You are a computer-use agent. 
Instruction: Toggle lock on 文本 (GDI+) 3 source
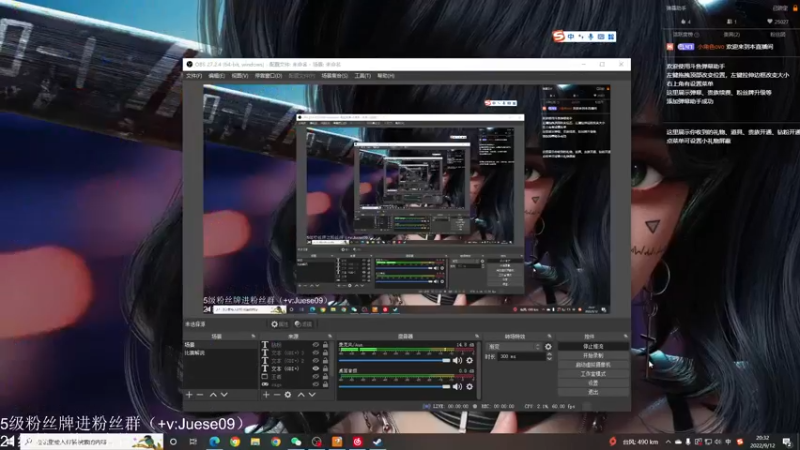326,353
